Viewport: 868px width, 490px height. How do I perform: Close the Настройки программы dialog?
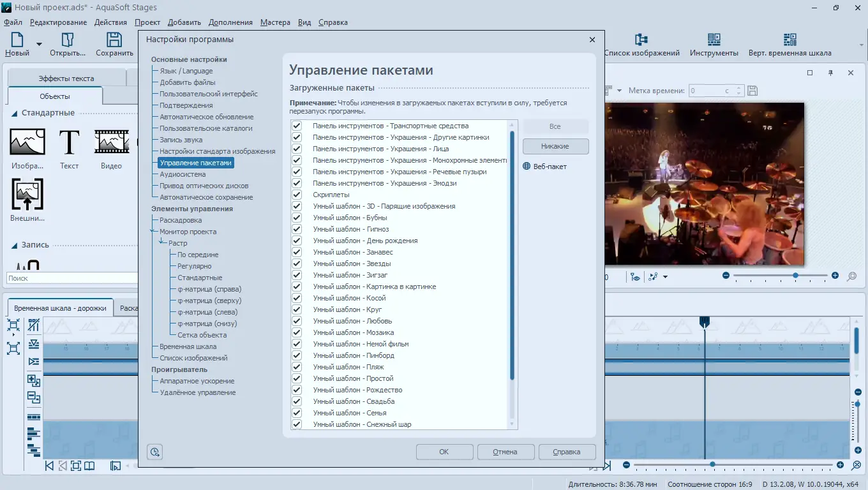tap(592, 40)
